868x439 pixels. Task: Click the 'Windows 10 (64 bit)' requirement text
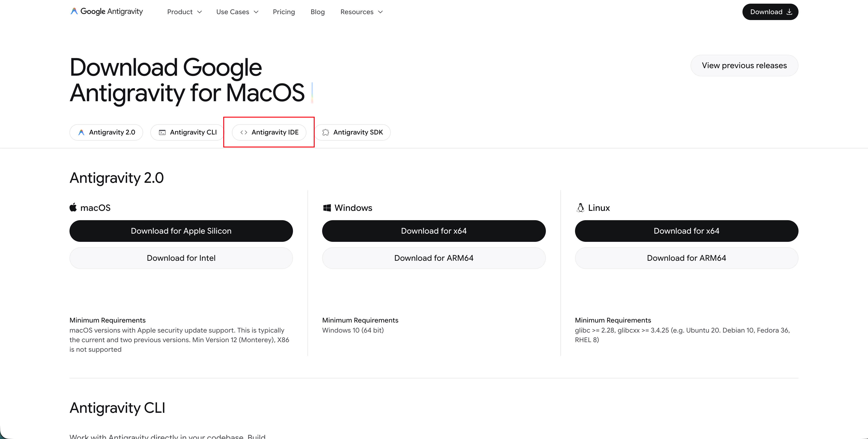pos(353,331)
